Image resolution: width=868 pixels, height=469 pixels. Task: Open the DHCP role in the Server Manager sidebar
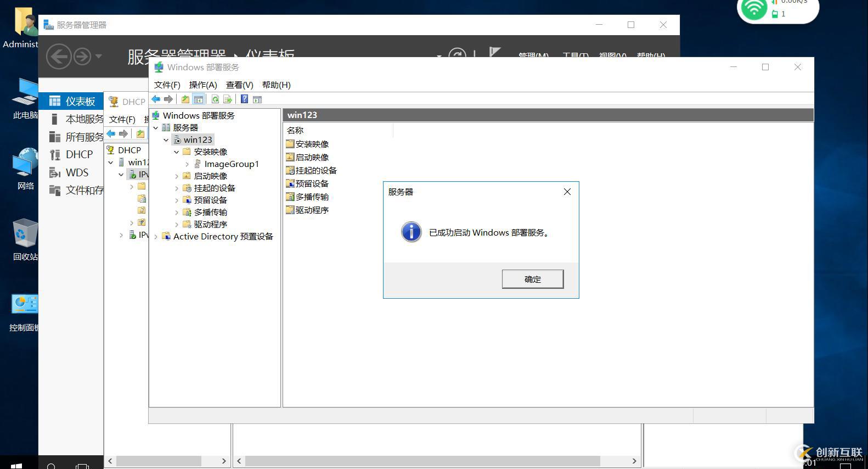pos(71,154)
